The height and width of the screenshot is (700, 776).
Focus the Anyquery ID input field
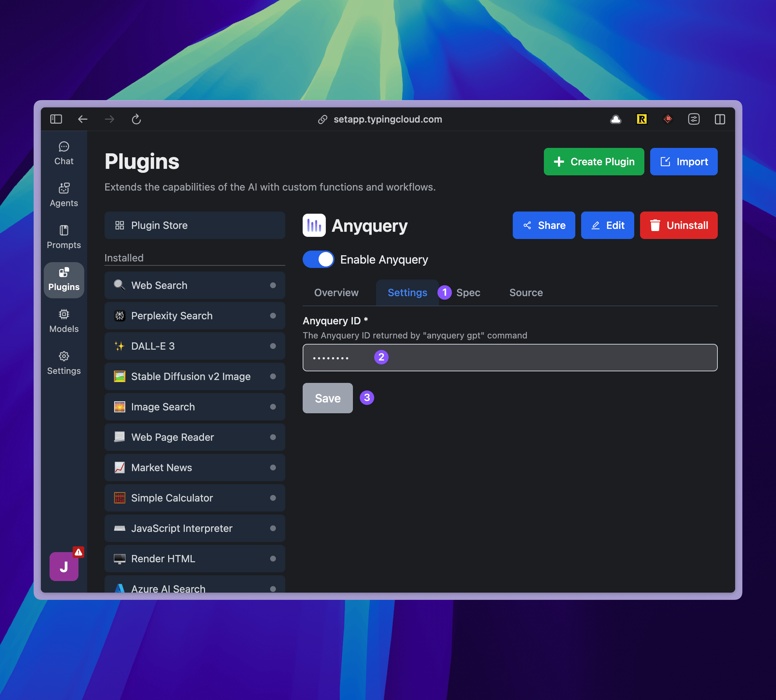pyautogui.click(x=510, y=358)
